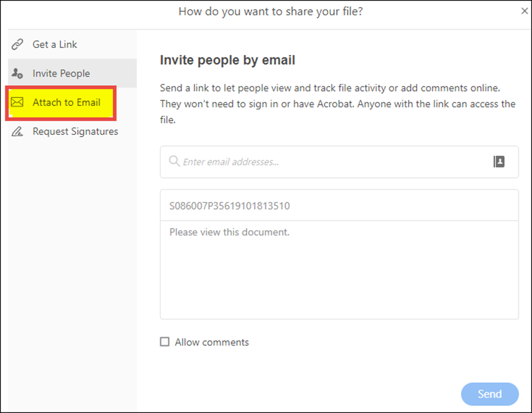The width and height of the screenshot is (532, 413).
Task: Enable the Allow comments checkbox
Action: (x=164, y=341)
